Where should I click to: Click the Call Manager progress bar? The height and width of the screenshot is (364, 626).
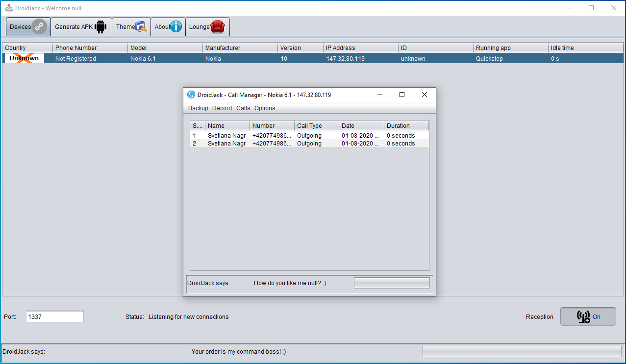point(392,283)
